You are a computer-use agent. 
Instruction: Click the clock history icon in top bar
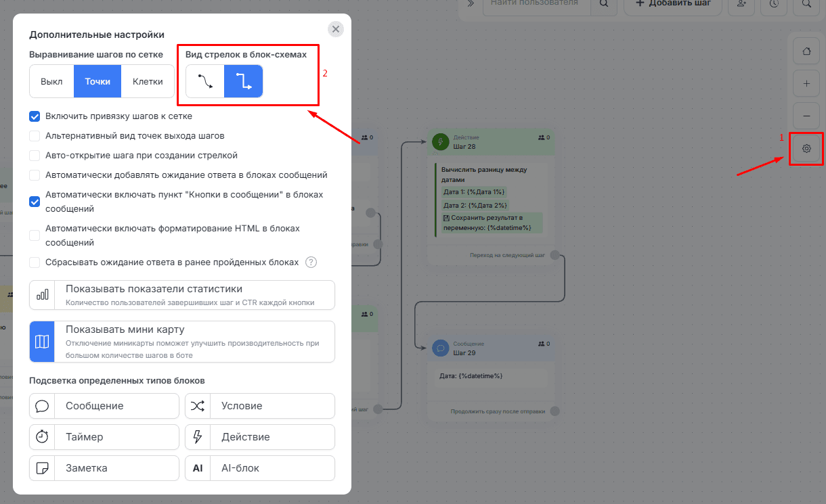click(774, 3)
